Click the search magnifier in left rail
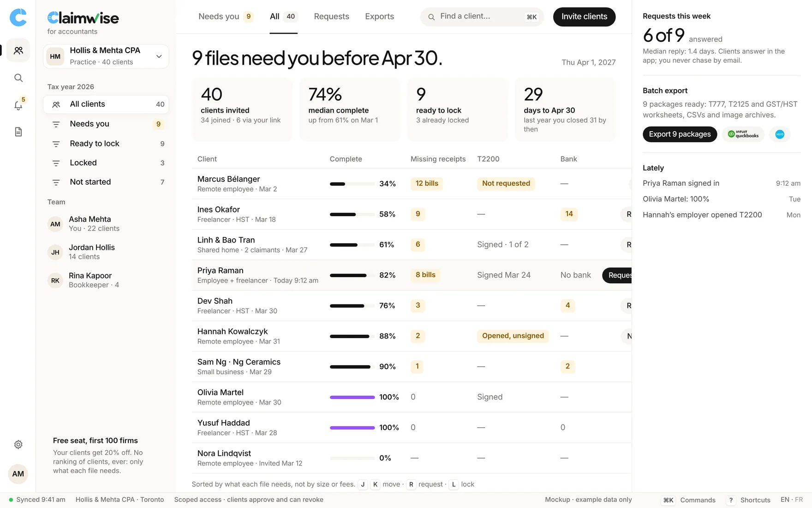Viewport: 812px width, 508px height. (x=18, y=78)
